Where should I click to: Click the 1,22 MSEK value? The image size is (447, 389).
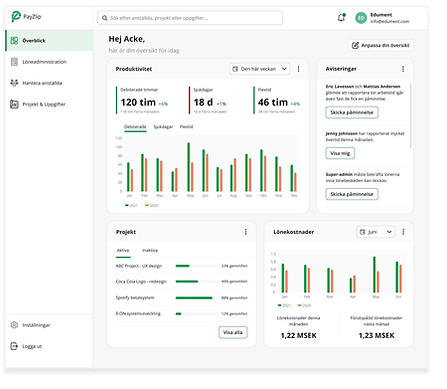(x=298, y=335)
